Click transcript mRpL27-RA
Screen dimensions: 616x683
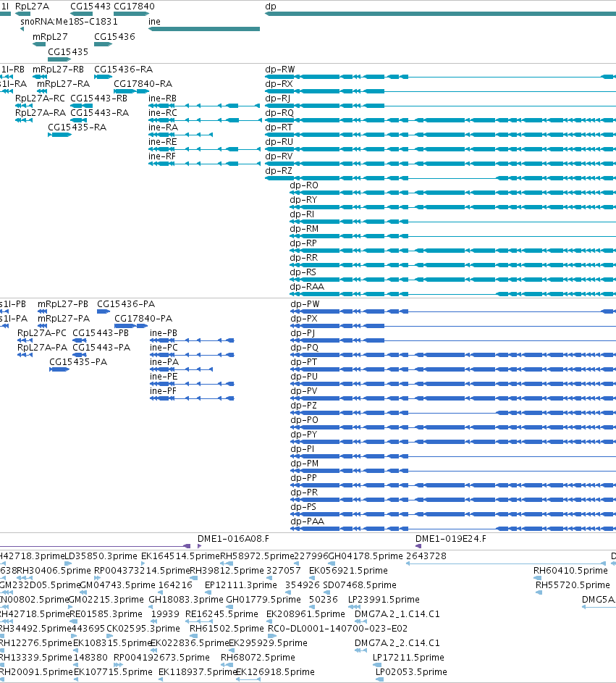point(64,83)
